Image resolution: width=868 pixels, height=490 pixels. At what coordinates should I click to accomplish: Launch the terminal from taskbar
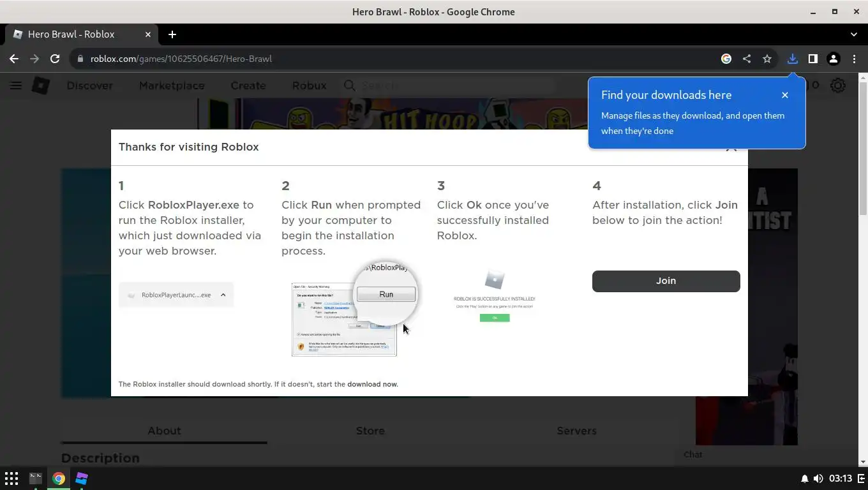click(x=36, y=479)
